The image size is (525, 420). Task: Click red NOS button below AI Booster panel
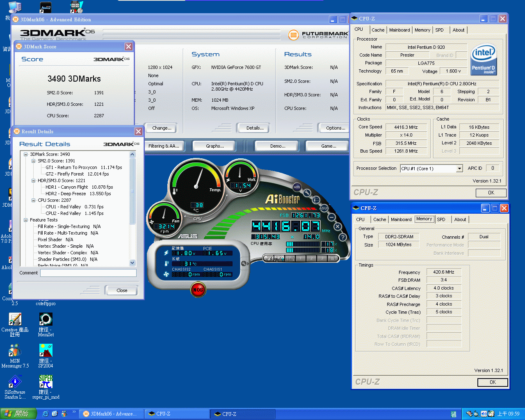coord(198,290)
